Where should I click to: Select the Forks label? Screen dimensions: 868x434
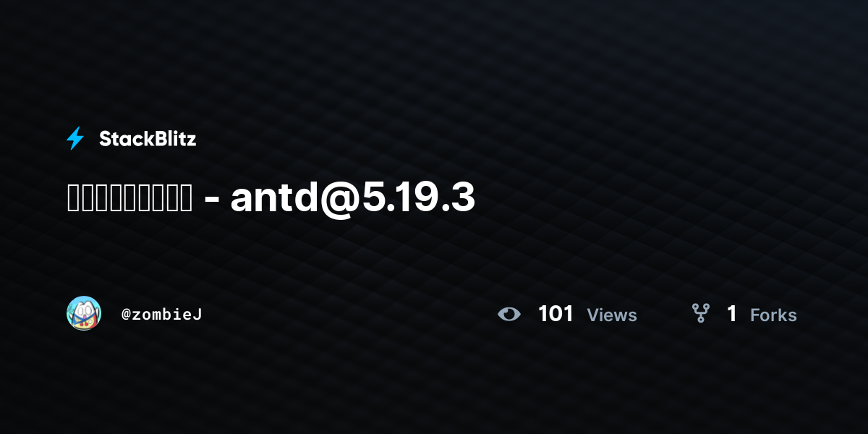point(773,315)
